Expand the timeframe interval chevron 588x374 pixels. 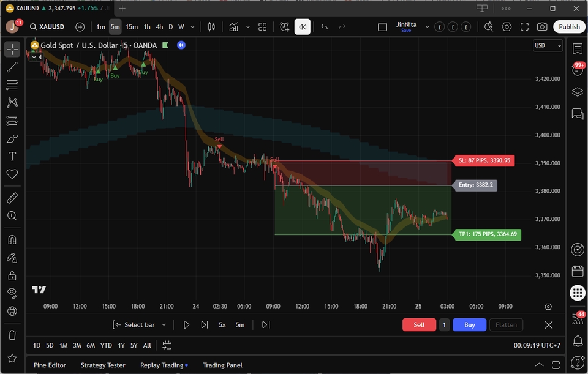coord(192,27)
